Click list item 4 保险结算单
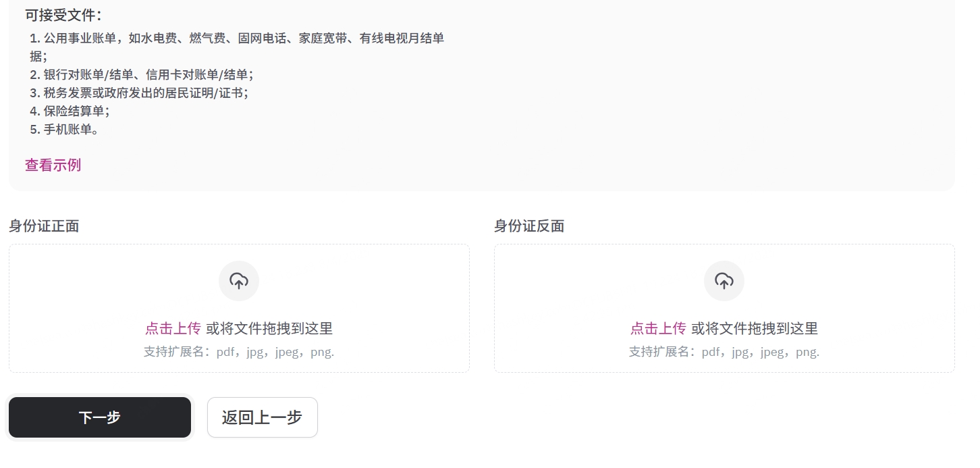Viewport: 980px width, 468px height. (x=70, y=111)
